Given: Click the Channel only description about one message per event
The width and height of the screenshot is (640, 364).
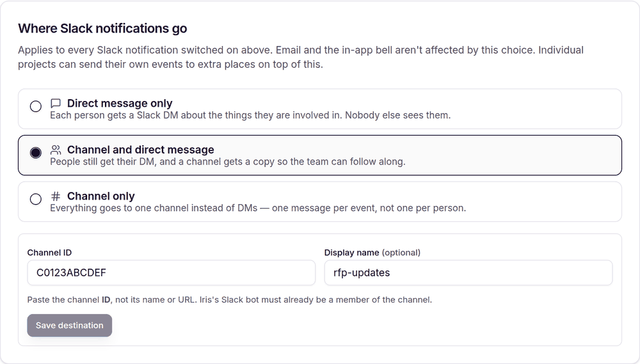Looking at the screenshot, I should [x=258, y=209].
